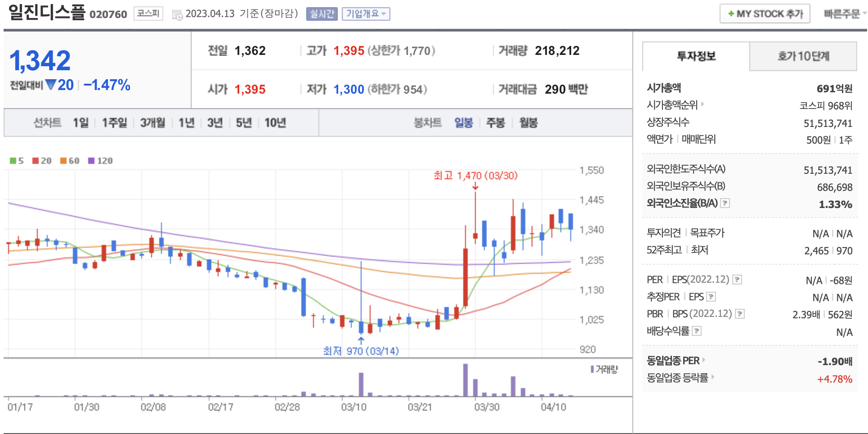Click the calendar icon beside the date
Viewport: 868px width, 434px height.
click(177, 15)
